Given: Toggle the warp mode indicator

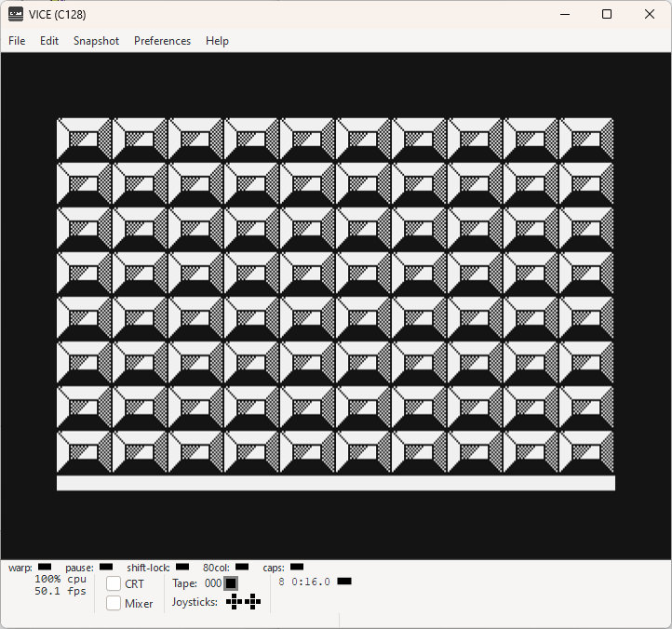Looking at the screenshot, I should [45, 567].
